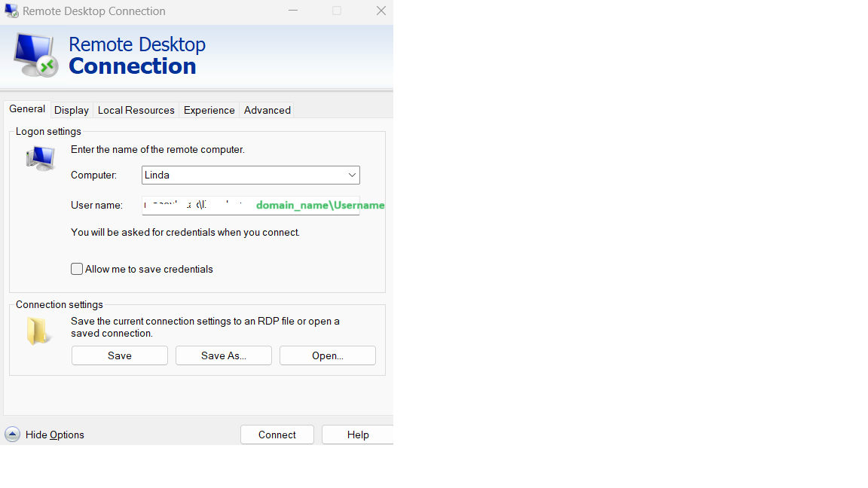Open the Local Resources tab
The width and height of the screenshot is (868, 488).
(x=136, y=110)
